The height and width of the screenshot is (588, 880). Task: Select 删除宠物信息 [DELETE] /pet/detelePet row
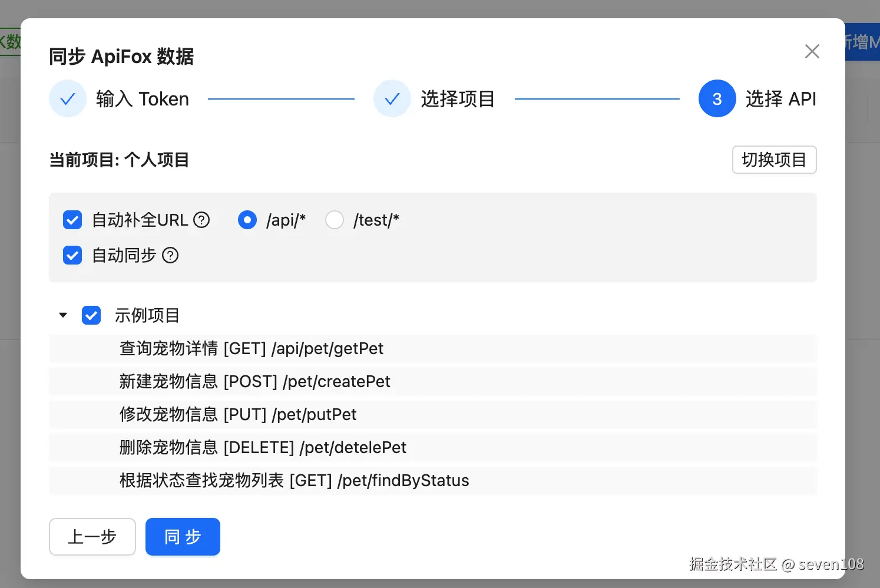click(x=433, y=447)
